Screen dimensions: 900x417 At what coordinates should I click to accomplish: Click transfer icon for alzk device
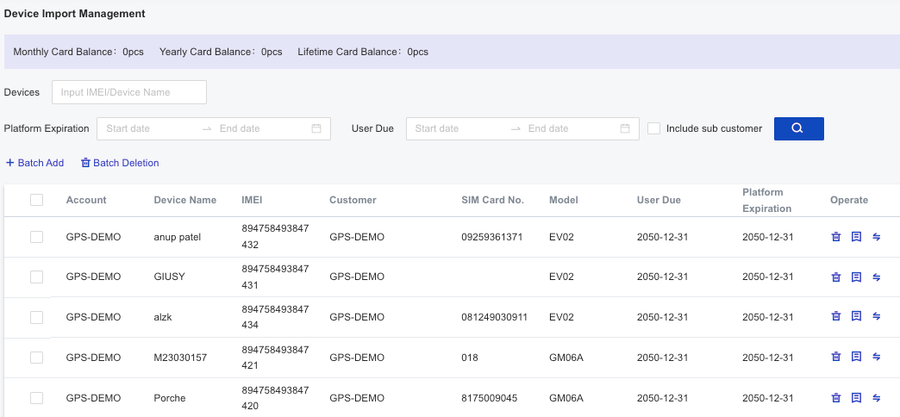pos(877,317)
